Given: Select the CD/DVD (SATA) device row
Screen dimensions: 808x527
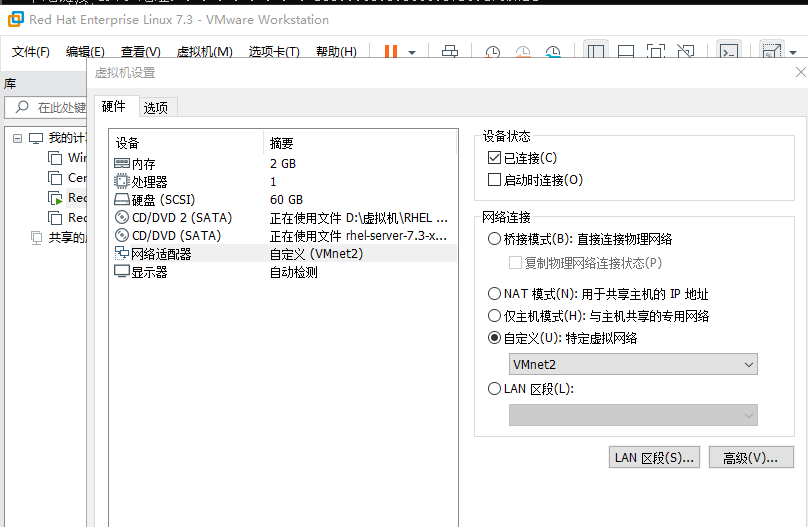Looking at the screenshot, I should (x=282, y=236).
